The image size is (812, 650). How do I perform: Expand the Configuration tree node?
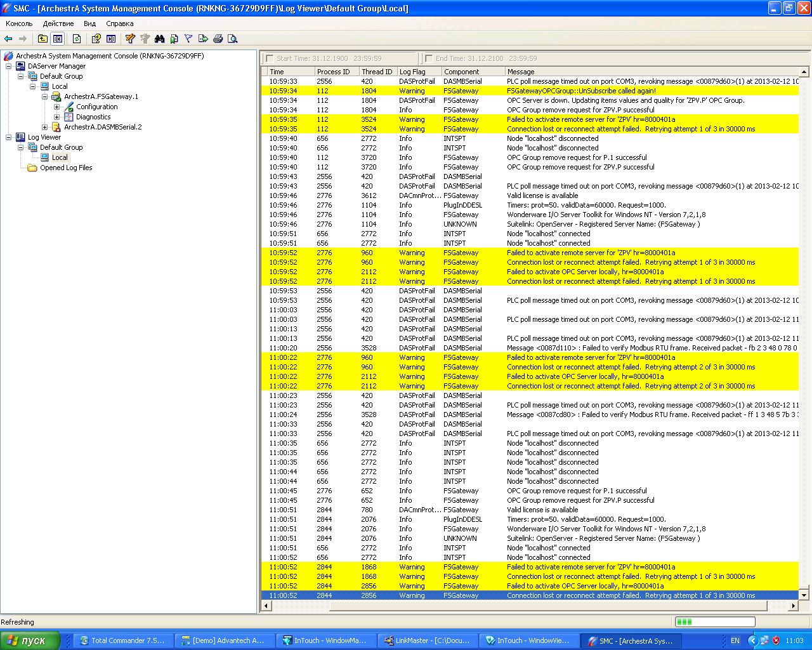57,107
